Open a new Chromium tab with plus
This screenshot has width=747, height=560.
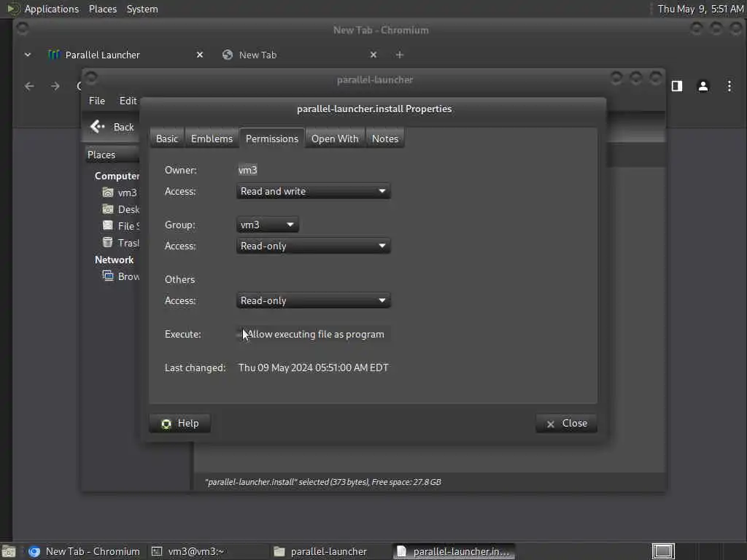400,55
